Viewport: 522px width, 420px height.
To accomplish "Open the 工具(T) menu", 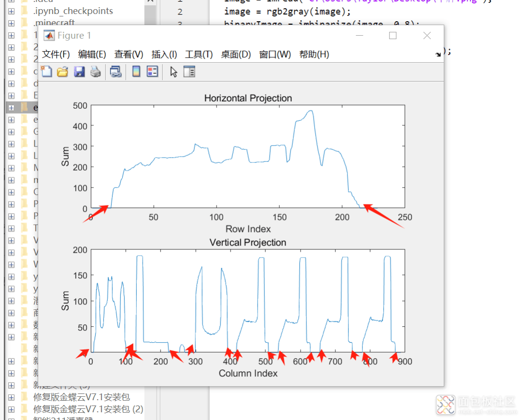I will click(x=199, y=55).
